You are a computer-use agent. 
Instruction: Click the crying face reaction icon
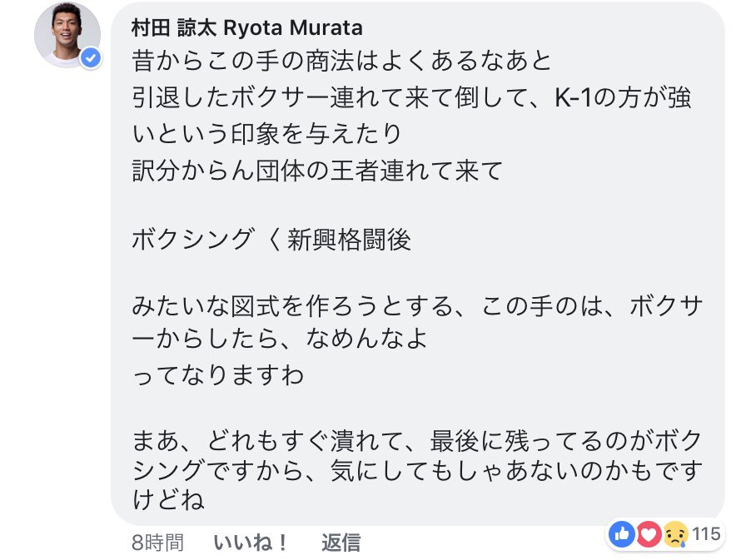[x=675, y=533]
